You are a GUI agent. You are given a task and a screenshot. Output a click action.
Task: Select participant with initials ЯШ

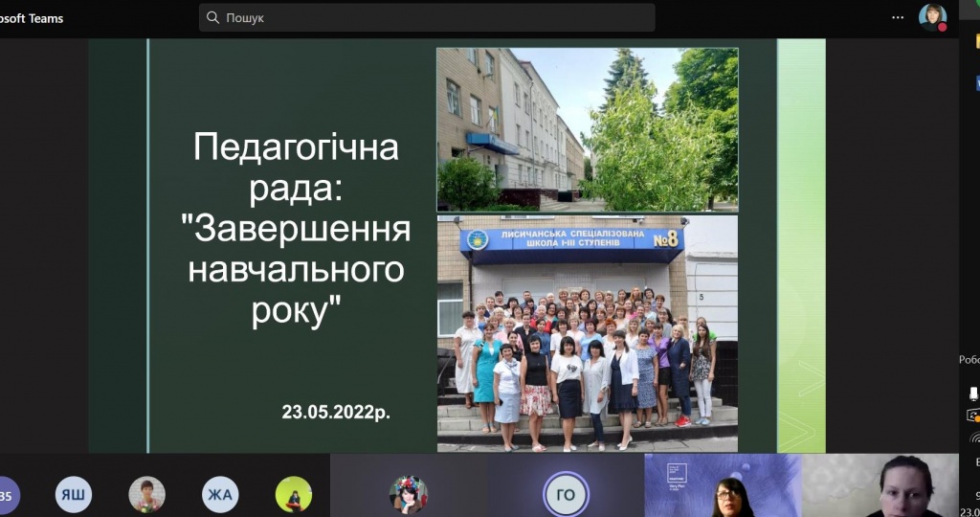point(74,494)
